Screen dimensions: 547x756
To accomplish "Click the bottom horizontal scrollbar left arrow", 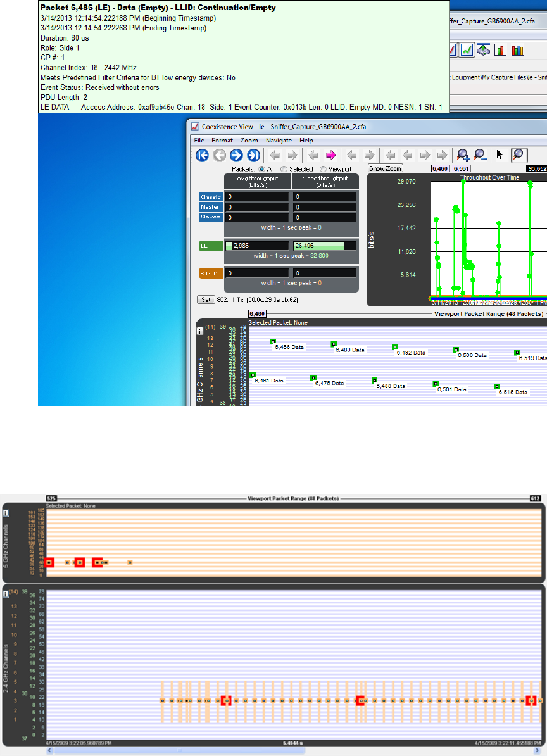I will coord(49,751).
